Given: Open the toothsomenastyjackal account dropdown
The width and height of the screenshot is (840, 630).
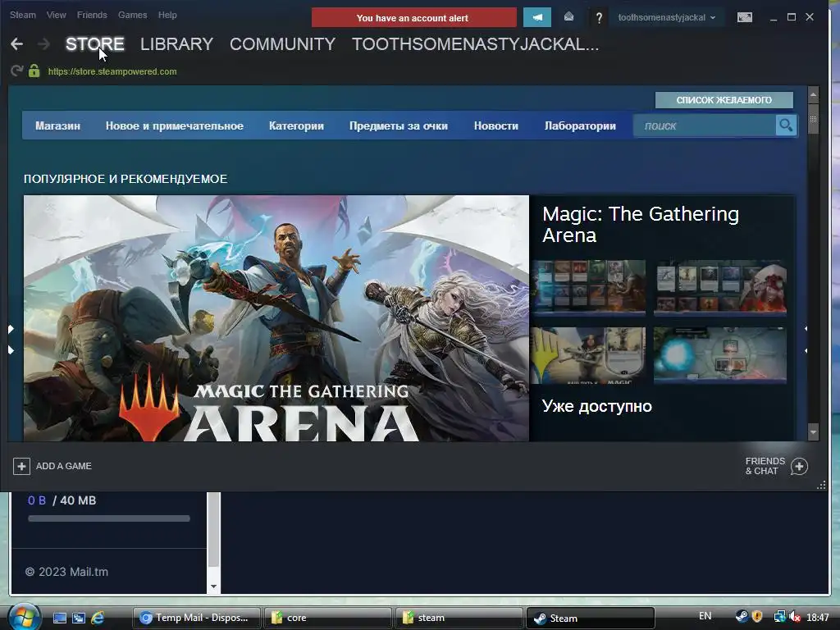Looking at the screenshot, I should pos(666,18).
